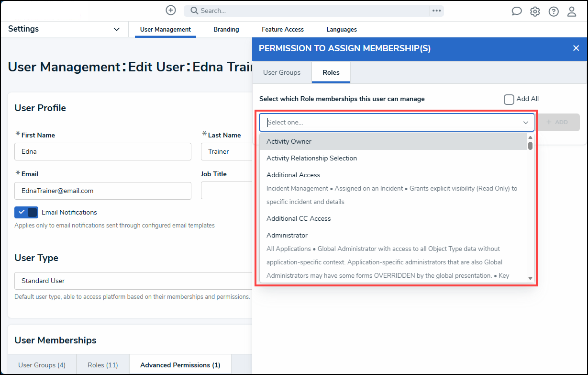Image resolution: width=588 pixels, height=375 pixels.
Task: Open the user profile icon
Action: point(572,11)
